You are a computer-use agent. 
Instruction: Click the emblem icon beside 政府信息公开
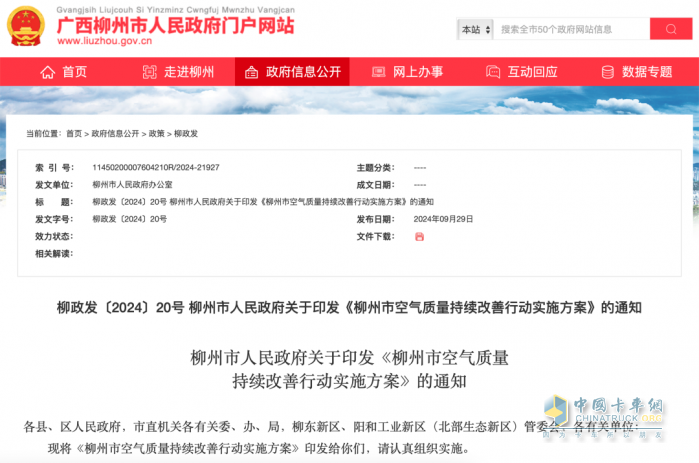click(252, 72)
